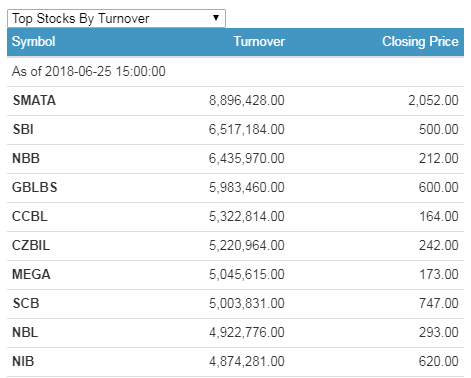Image resolution: width=471 pixels, height=378 pixels.
Task: Open the SBI stock symbol
Action: coord(23,129)
